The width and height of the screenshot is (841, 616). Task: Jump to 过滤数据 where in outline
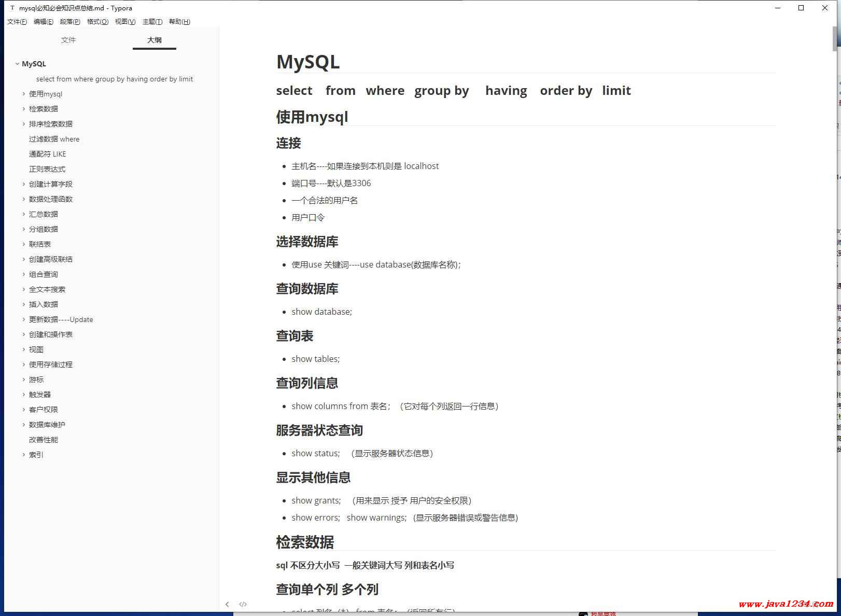pyautogui.click(x=54, y=139)
